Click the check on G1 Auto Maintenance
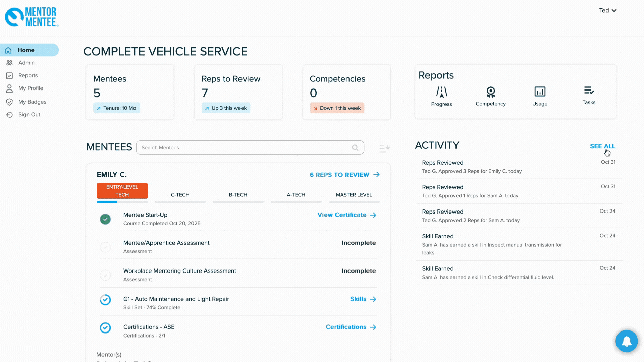The height and width of the screenshot is (362, 644). click(105, 300)
